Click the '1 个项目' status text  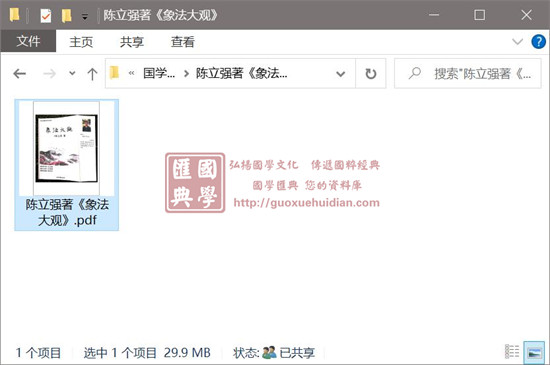[38, 353]
